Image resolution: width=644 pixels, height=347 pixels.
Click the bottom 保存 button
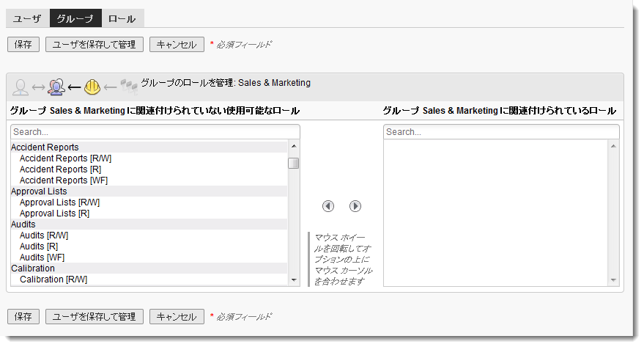[23, 317]
